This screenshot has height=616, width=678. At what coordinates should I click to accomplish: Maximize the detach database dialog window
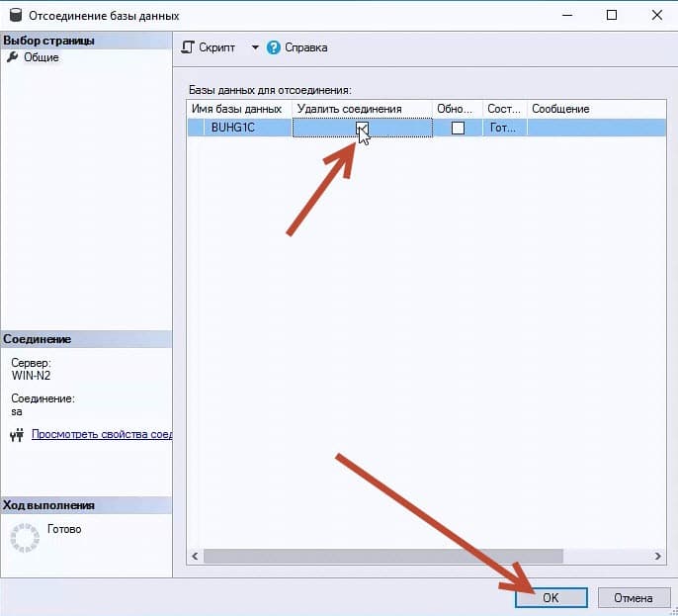tap(612, 16)
